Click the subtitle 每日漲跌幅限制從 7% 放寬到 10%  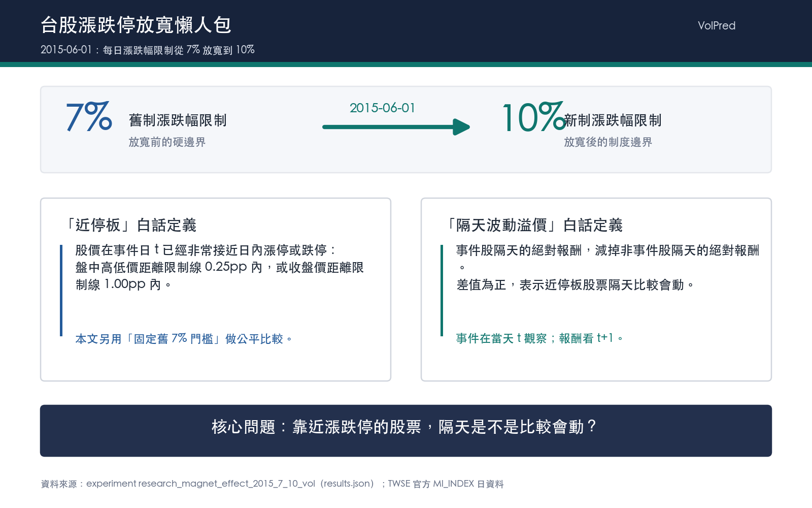tap(179, 50)
